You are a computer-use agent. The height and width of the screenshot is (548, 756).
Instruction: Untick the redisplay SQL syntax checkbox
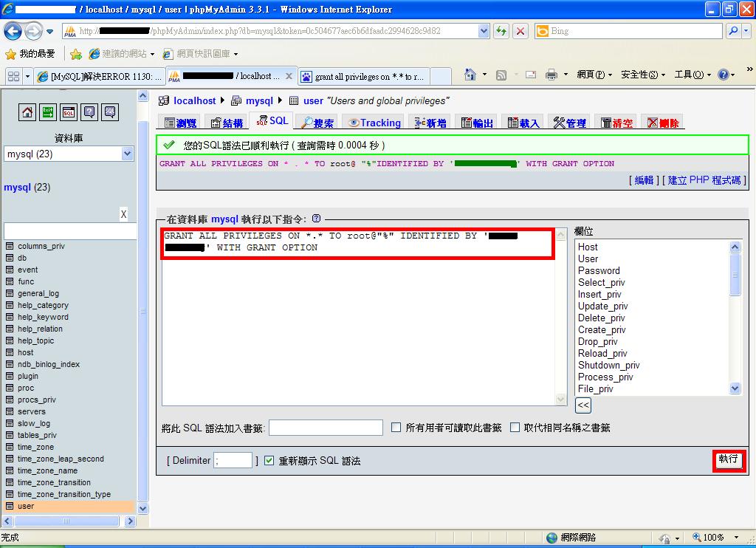point(269,461)
